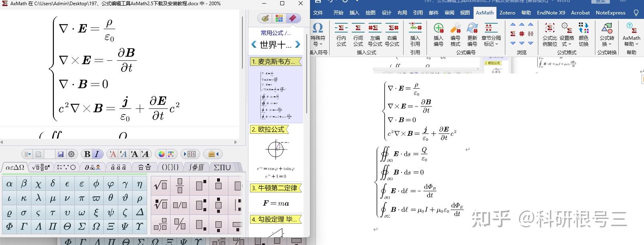Switch to brackets ()[]{} tab
644x245 pixels.
pyautogui.click(x=170, y=167)
